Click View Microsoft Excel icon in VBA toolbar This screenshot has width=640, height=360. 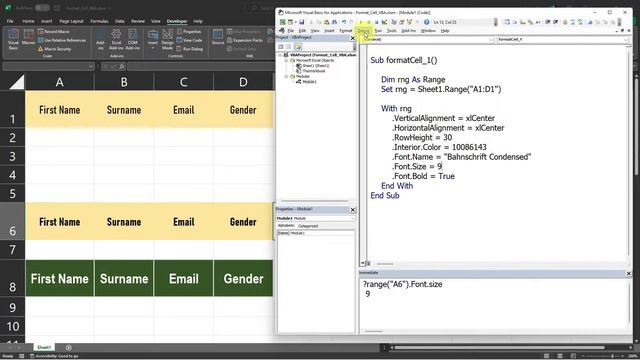point(282,22)
